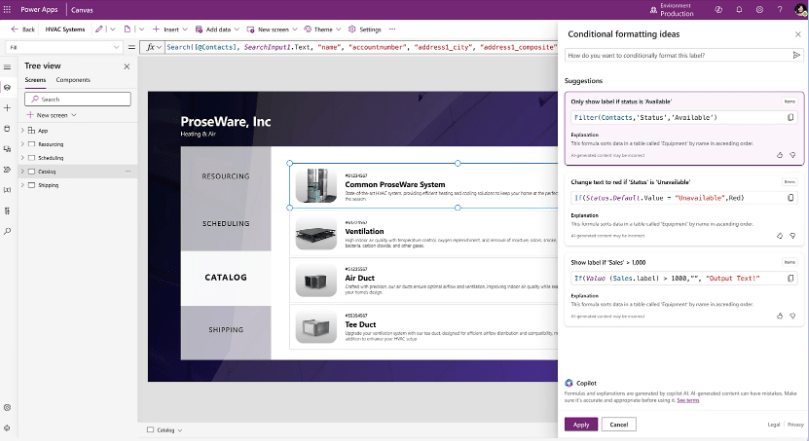Click into the Search formula bar

[361, 47]
